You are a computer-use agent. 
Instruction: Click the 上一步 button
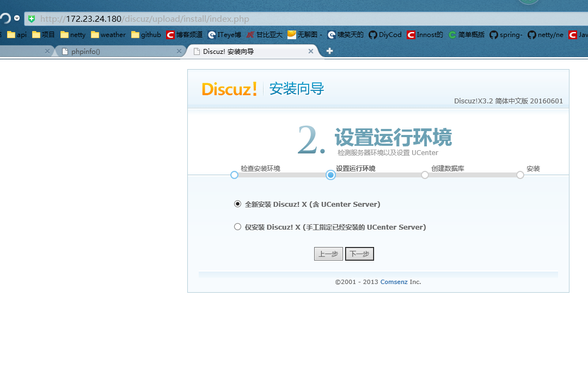328,254
